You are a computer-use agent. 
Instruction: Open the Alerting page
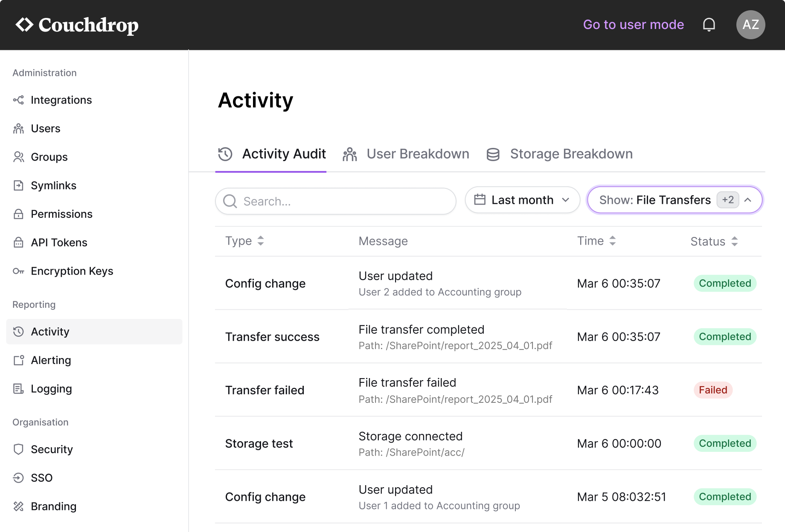click(x=51, y=360)
